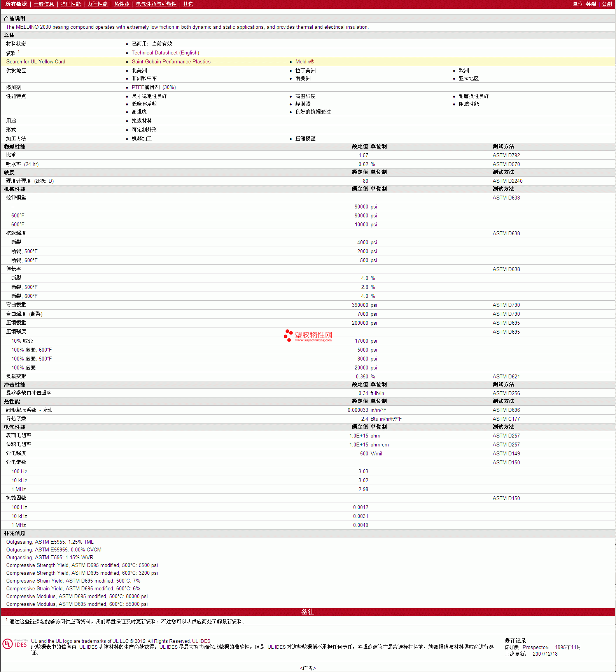This screenshot has width=616, height=672.
Task: Click the 弯曲强度 value 7000
Action: pos(362,314)
